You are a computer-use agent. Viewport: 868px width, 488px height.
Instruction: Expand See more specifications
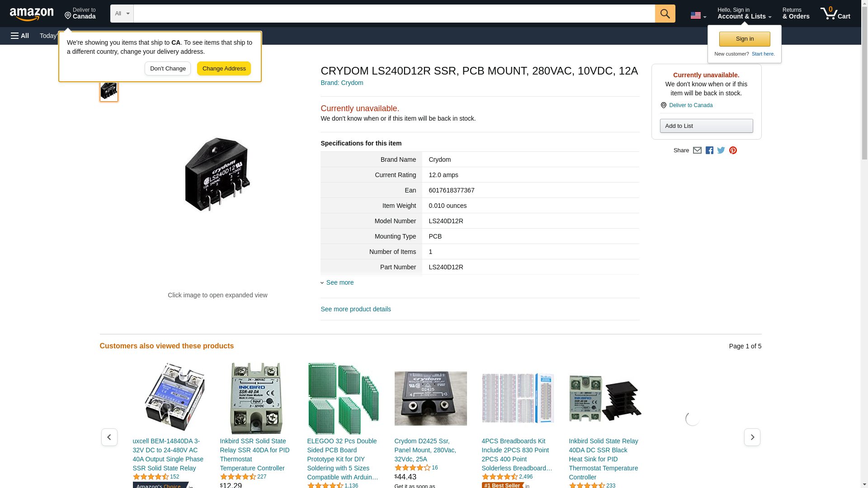340,282
